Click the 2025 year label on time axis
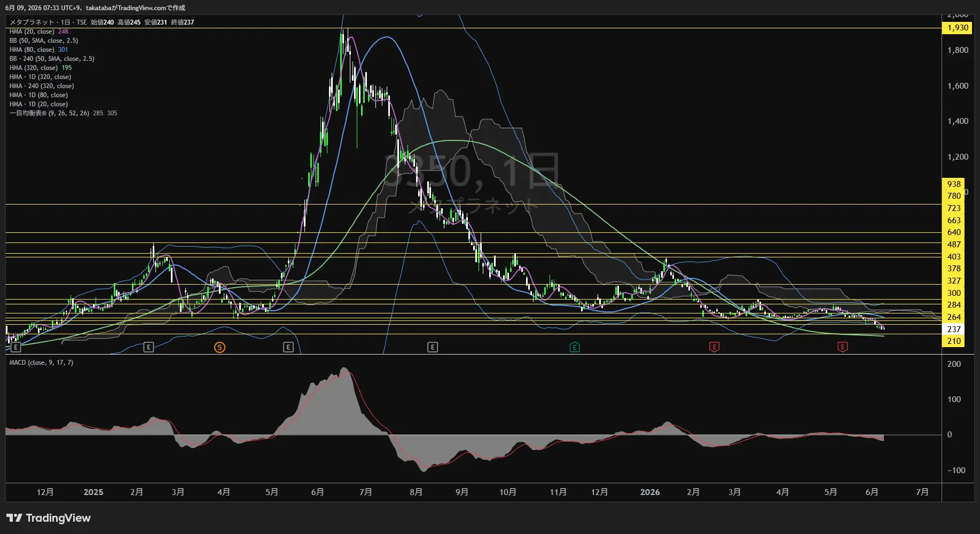 coord(93,492)
